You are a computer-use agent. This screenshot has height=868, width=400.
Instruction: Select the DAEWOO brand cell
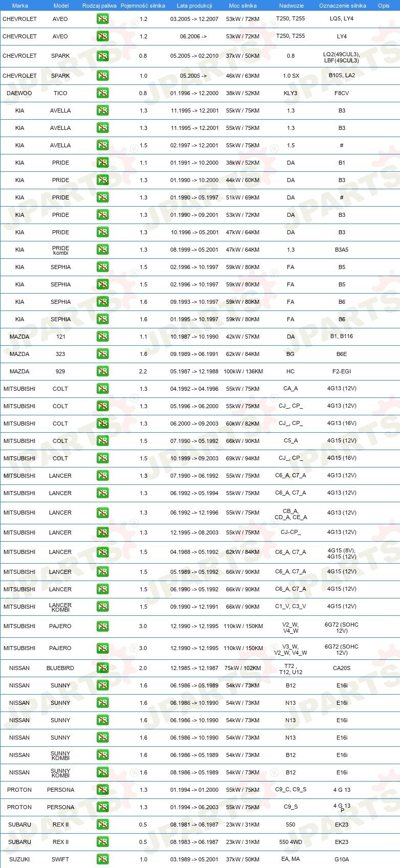tap(19, 93)
